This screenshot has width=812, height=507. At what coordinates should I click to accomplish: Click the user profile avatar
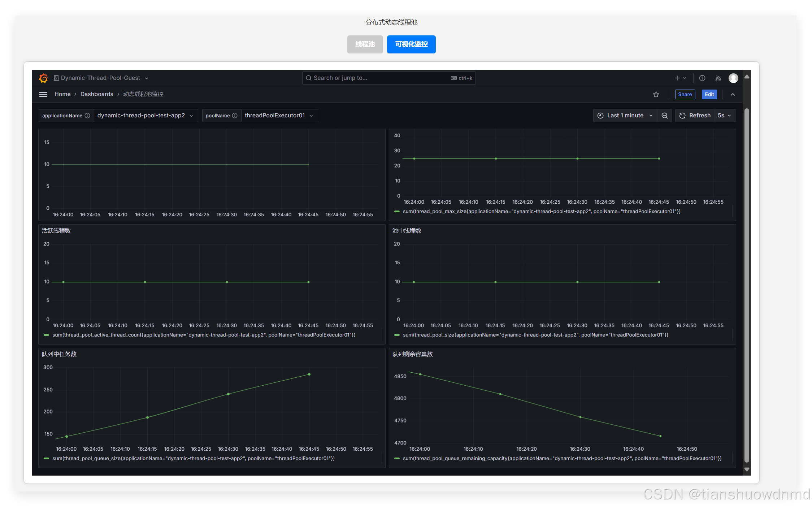click(x=733, y=78)
